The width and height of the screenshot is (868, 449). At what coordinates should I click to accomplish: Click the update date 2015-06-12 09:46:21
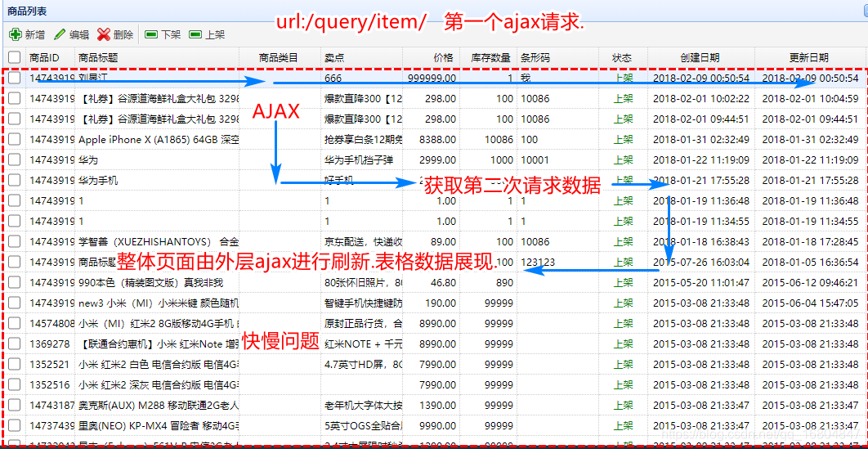811,283
